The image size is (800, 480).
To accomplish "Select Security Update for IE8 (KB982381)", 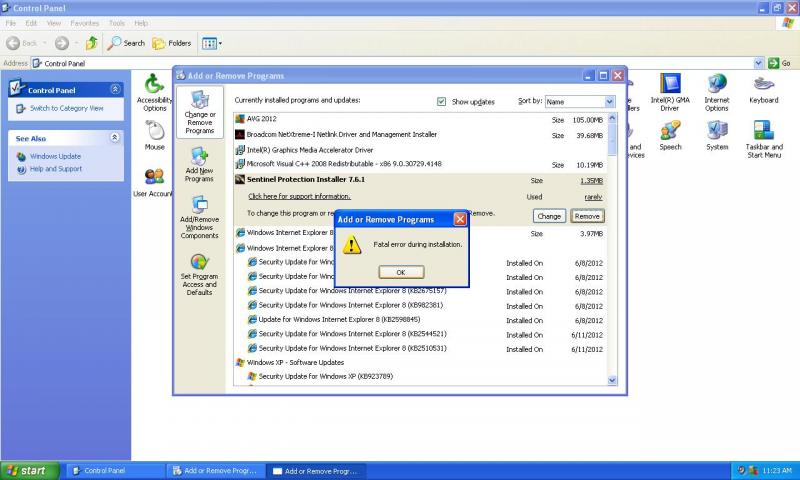I will (351, 305).
